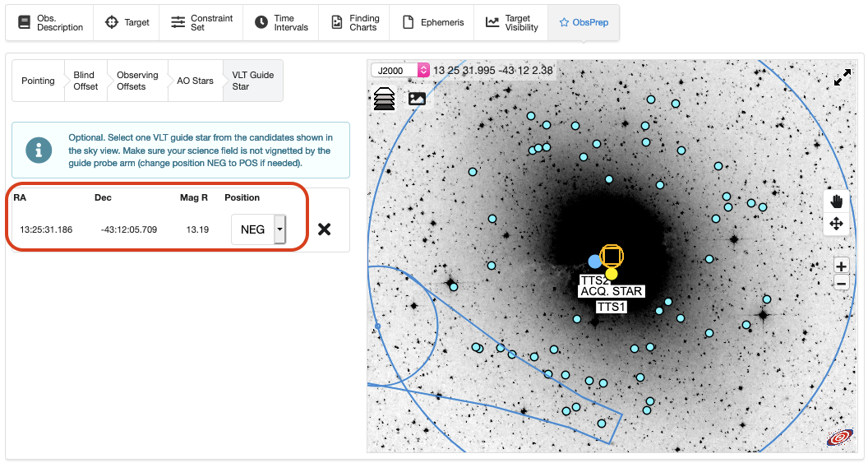Click the Obs. Description book icon

tap(25, 22)
